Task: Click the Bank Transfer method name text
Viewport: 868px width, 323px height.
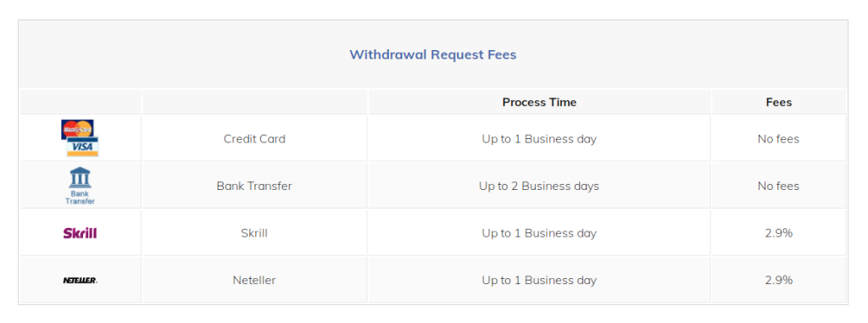Action: pos(254,187)
